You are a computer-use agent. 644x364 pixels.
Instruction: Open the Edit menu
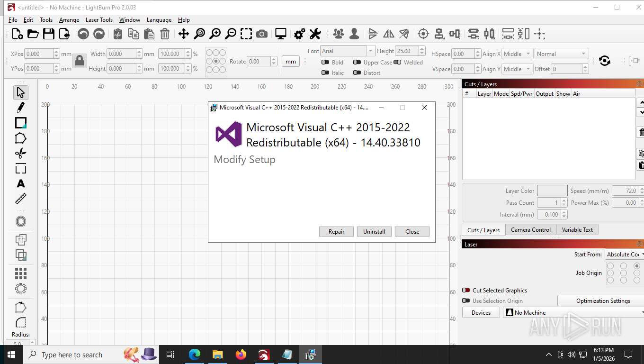pyautogui.click(x=28, y=19)
